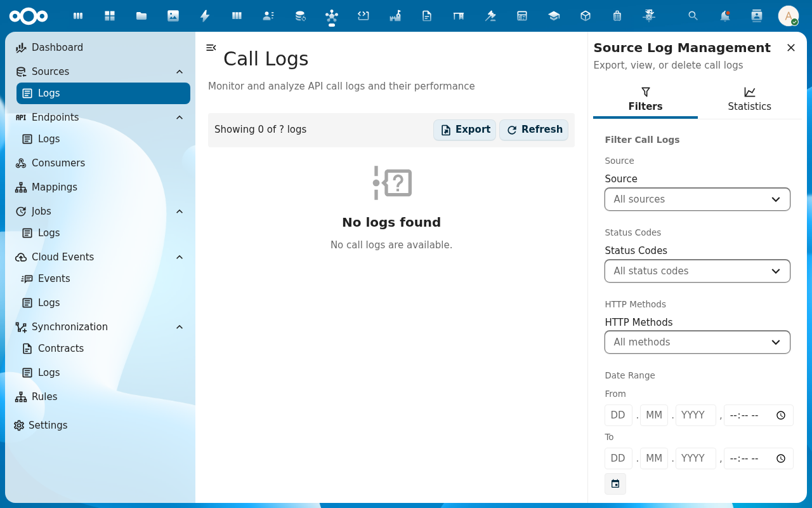Viewport: 812px width, 508px height.
Task: Open the person-with-list app icon in top bar
Action: 268,16
